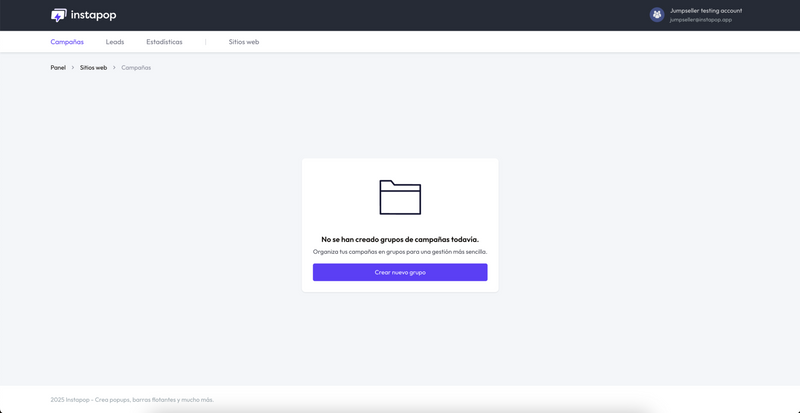Screen dimensions: 800x413
Task: Open the Estadísticas tab
Action: pyautogui.click(x=164, y=42)
